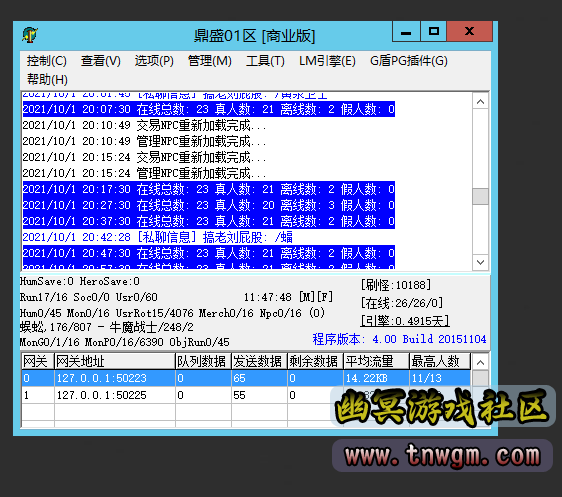Open the 帮助(H) menu
The image size is (562, 497).
[x=47, y=80]
